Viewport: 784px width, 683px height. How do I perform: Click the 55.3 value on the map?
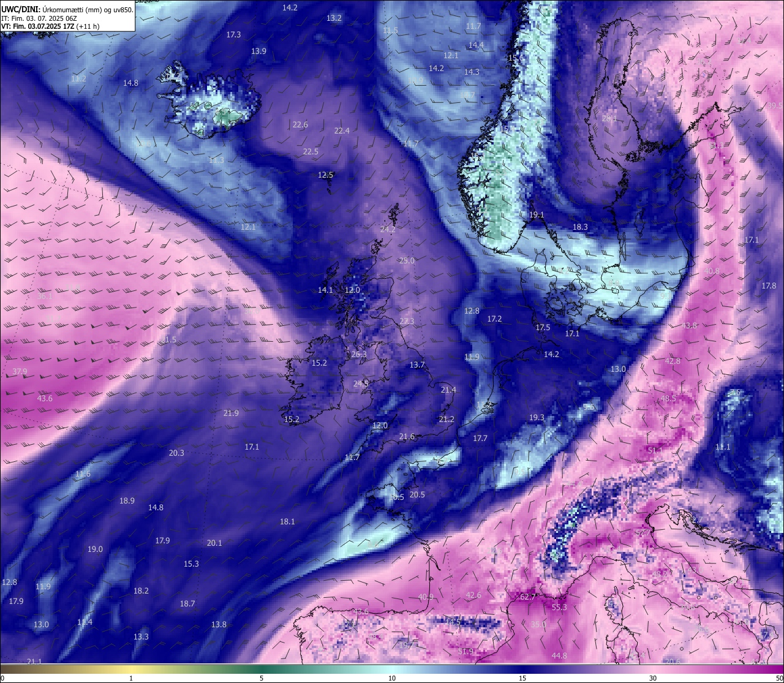pos(559,608)
